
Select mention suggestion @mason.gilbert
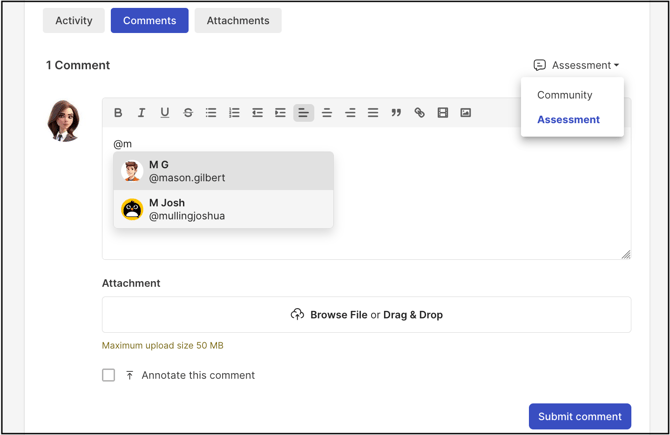click(223, 171)
